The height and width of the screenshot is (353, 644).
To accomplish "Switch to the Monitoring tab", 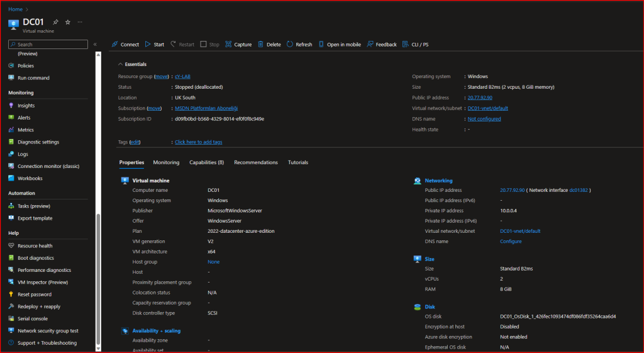I will [x=166, y=162].
